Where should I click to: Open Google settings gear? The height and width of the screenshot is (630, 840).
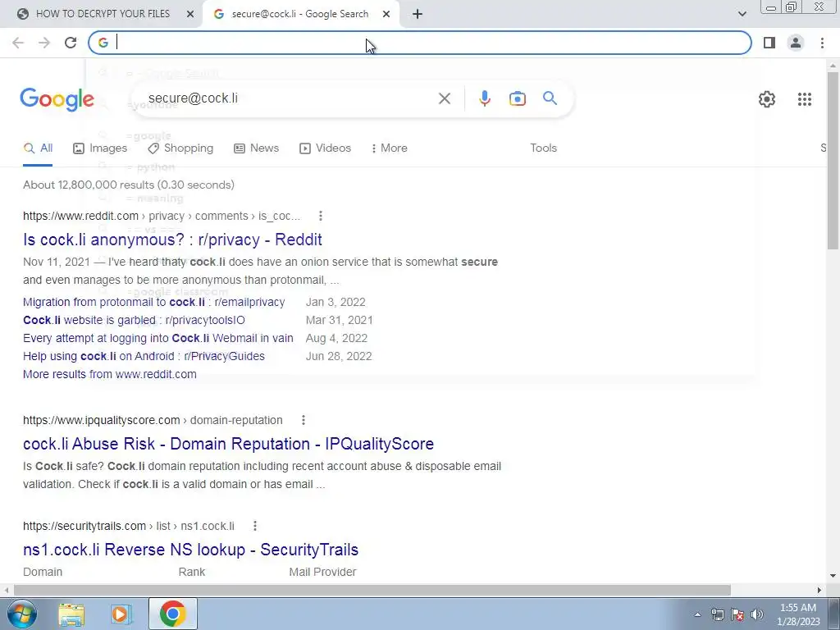pos(767,99)
